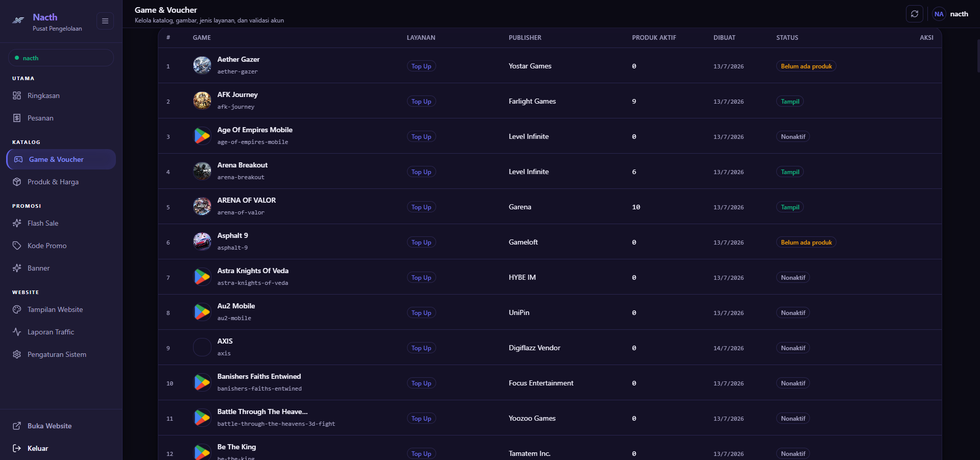Viewport: 980px width, 460px height.
Task: Click the banishers-faiths-entwined slug text
Action: [x=259, y=389]
